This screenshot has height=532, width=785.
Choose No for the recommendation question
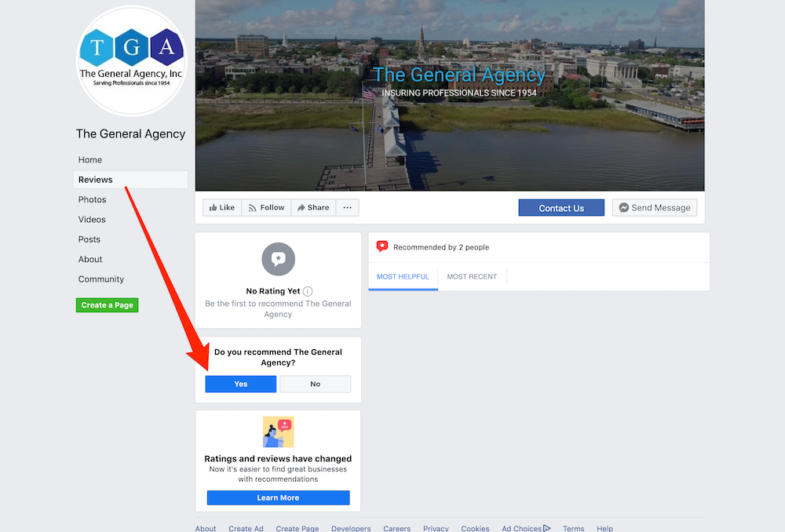pyautogui.click(x=316, y=384)
